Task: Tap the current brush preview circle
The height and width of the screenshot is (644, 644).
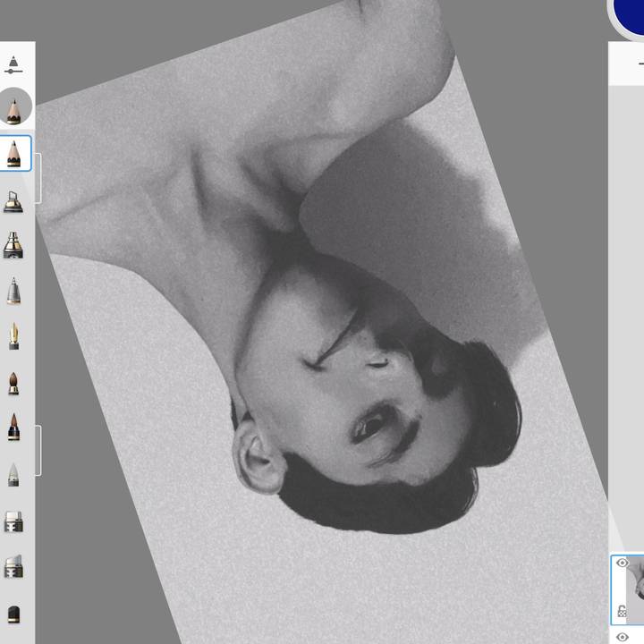Action: (14, 107)
